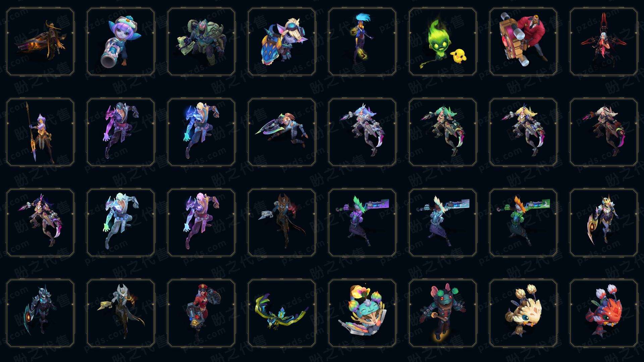The height and width of the screenshot is (362, 644).
Task: Select the blue-haired runner skin tile
Action: tap(362, 42)
